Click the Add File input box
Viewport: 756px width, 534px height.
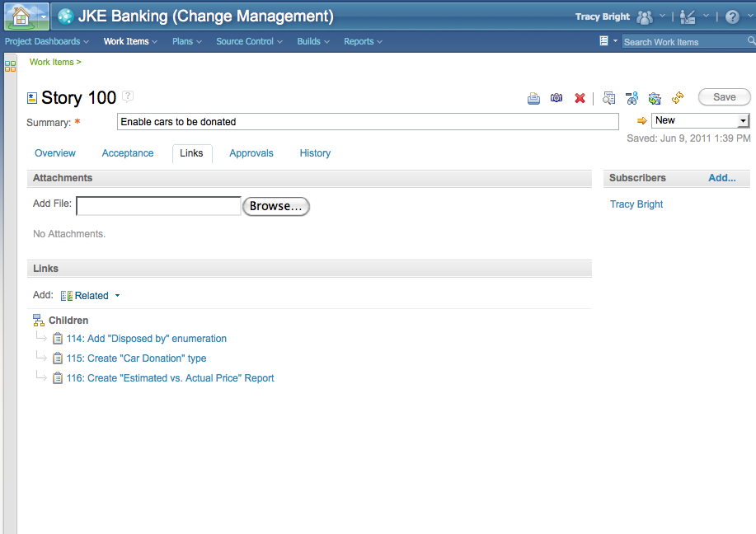tap(158, 206)
